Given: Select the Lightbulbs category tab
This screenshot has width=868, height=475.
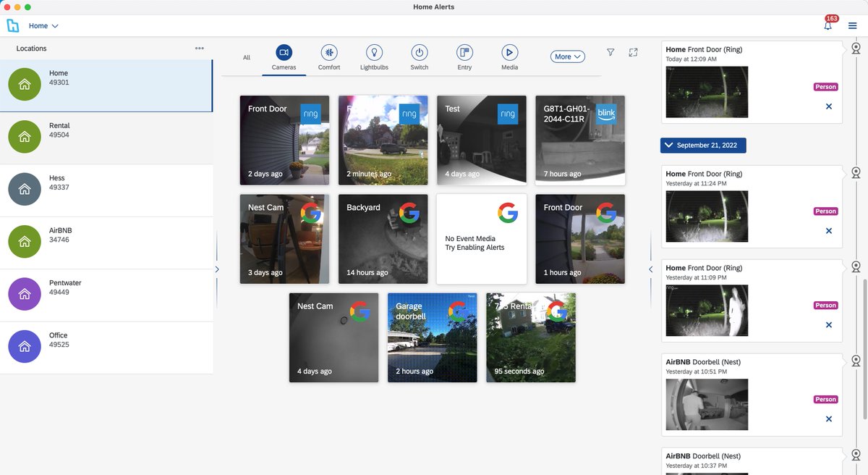Looking at the screenshot, I should point(374,57).
